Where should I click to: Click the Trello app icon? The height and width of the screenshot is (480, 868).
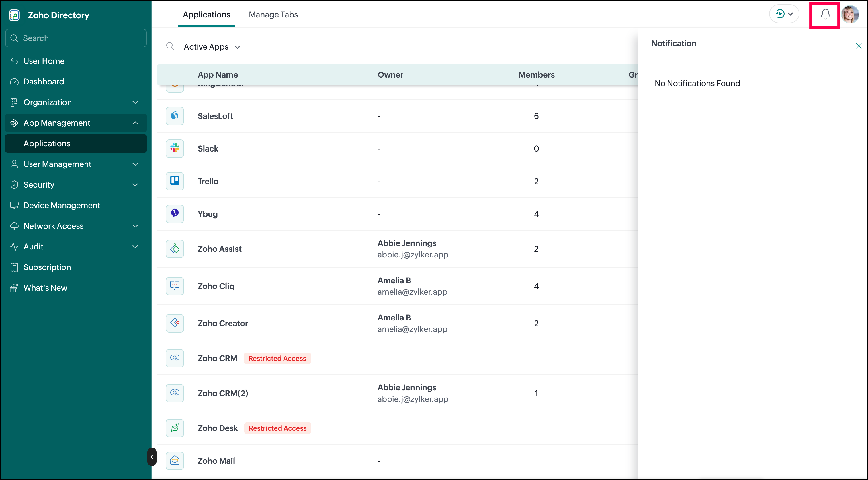point(175,181)
